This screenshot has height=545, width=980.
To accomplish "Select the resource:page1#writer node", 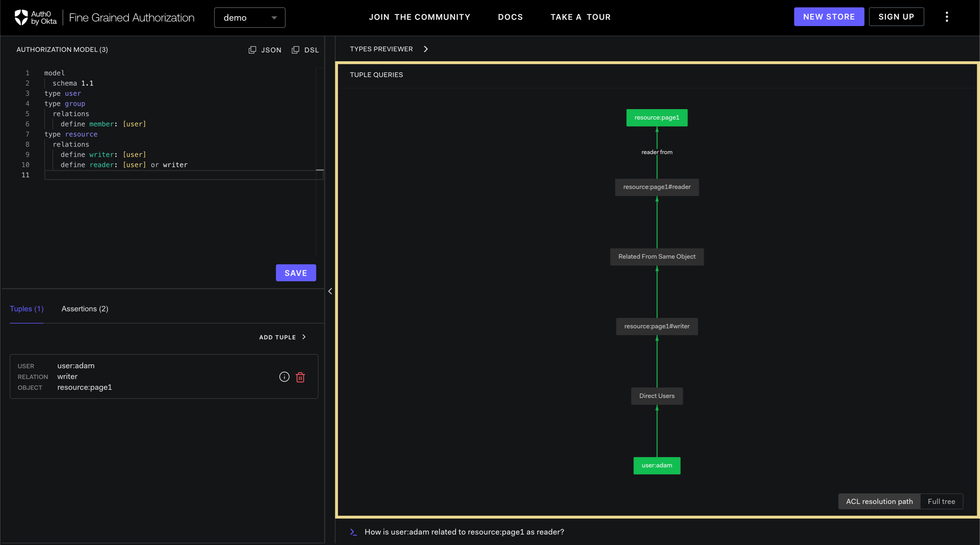I will [657, 326].
